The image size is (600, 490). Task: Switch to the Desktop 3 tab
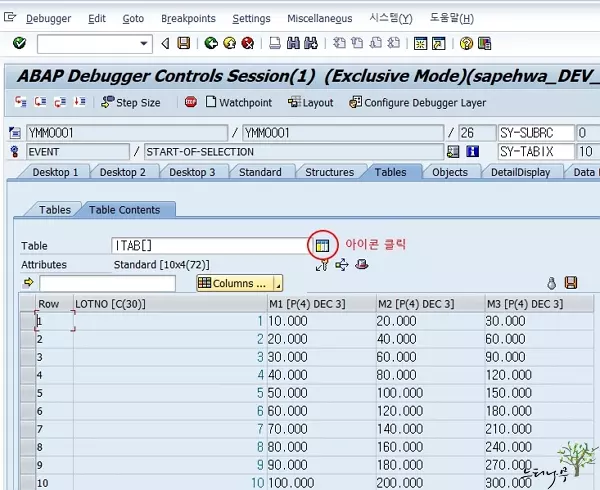(192, 172)
